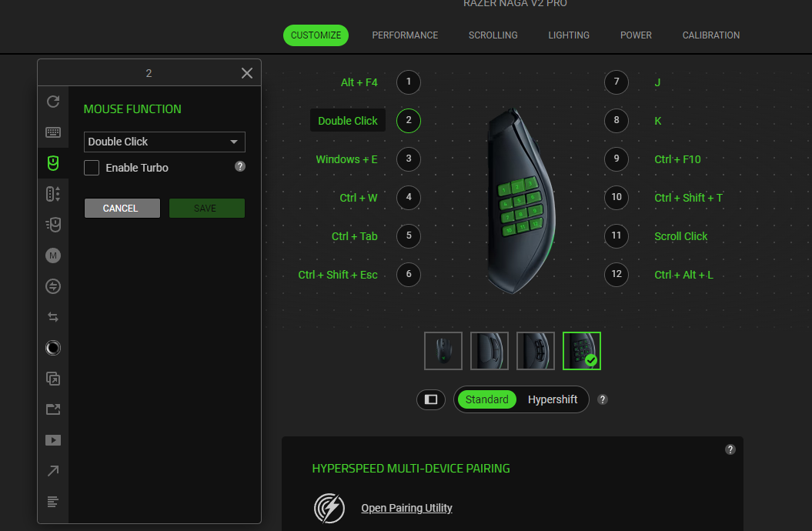Image resolution: width=812 pixels, height=531 pixels.
Task: Select the Default reset icon in sidebar
Action: click(x=53, y=102)
